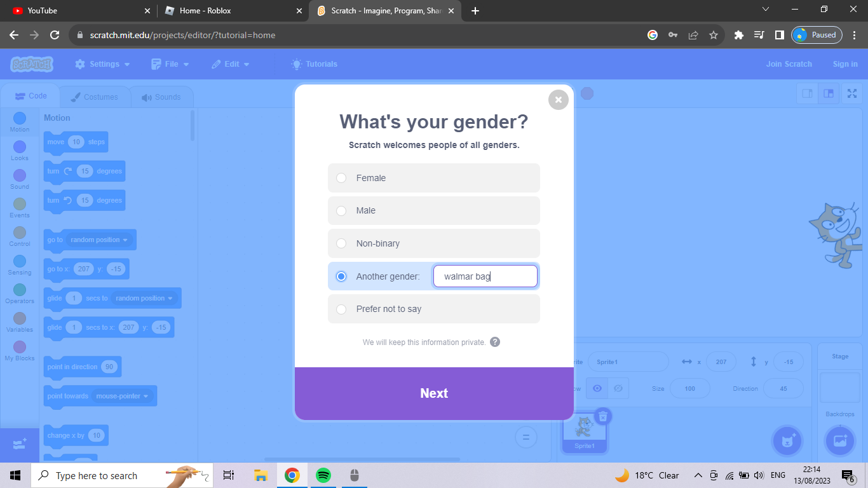Expand mouse-pointer dropdown in point towards block
Screen dimensions: 868x488
122,396
